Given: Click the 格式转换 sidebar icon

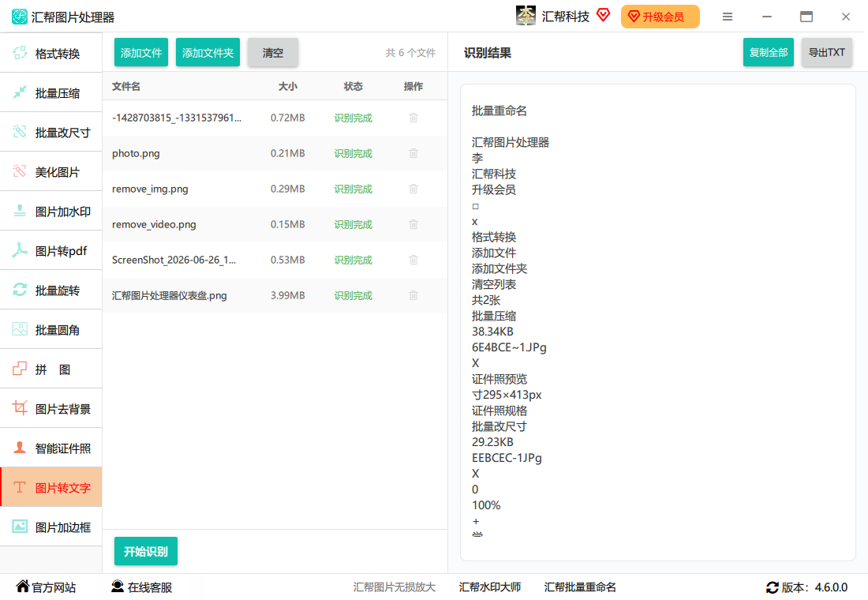Looking at the screenshot, I should tap(20, 53).
